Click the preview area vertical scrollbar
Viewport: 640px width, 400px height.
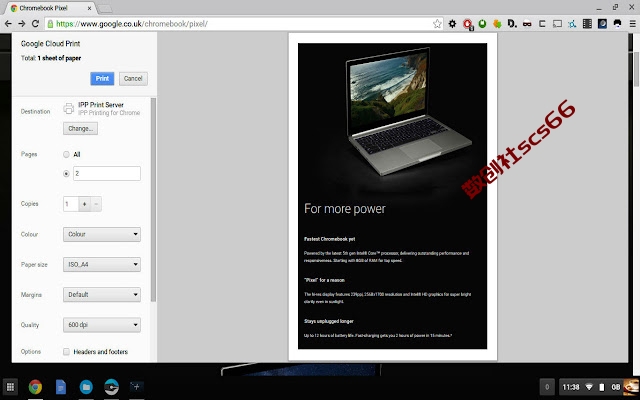click(636, 69)
